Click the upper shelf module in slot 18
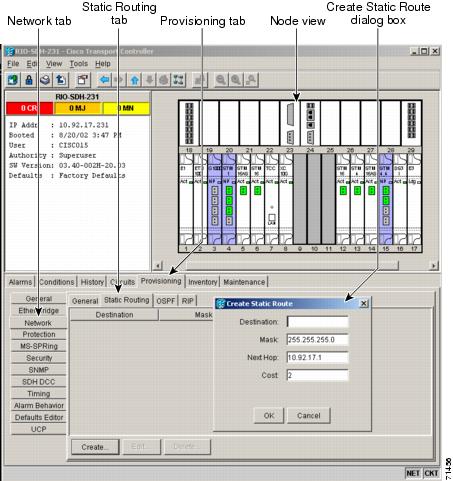The image size is (453, 481). (189, 123)
